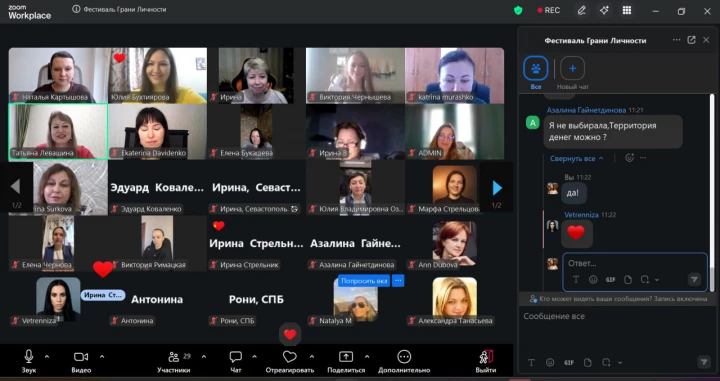Open text formatting in main message box

tap(531, 363)
